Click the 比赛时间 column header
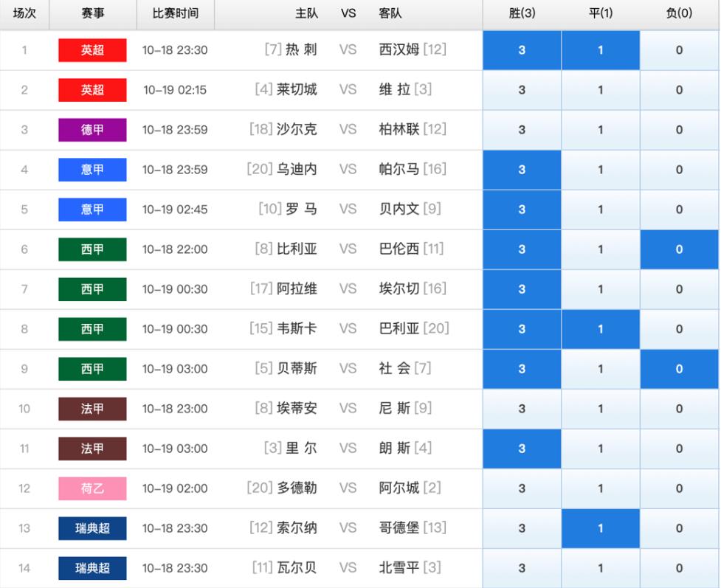 tap(175, 13)
